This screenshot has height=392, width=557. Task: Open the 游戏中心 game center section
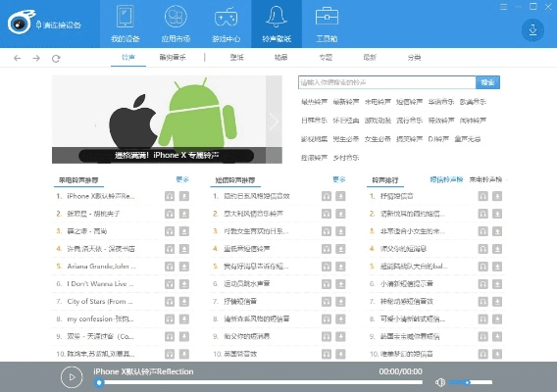click(226, 24)
